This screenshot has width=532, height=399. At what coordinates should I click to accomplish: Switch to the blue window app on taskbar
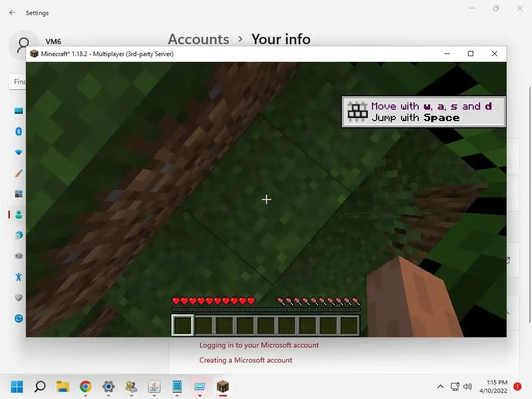coord(200,387)
